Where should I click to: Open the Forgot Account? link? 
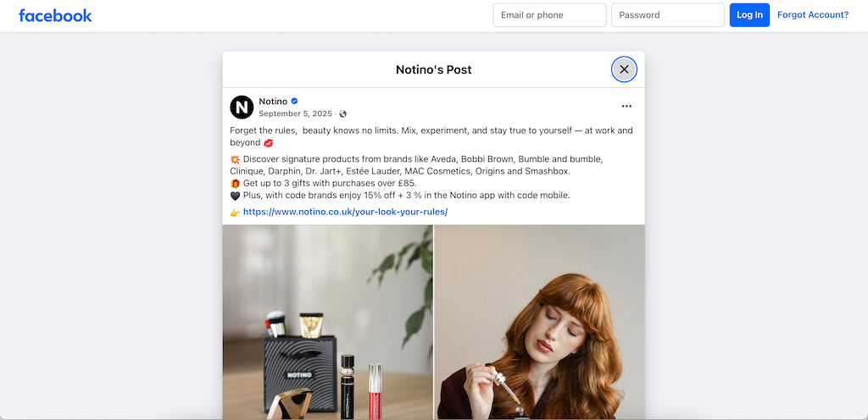coord(813,15)
